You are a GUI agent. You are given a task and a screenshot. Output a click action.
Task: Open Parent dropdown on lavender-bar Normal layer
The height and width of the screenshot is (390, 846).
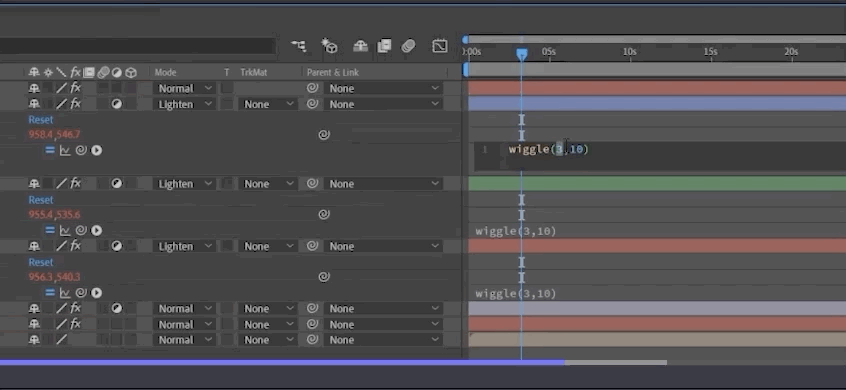pos(384,309)
